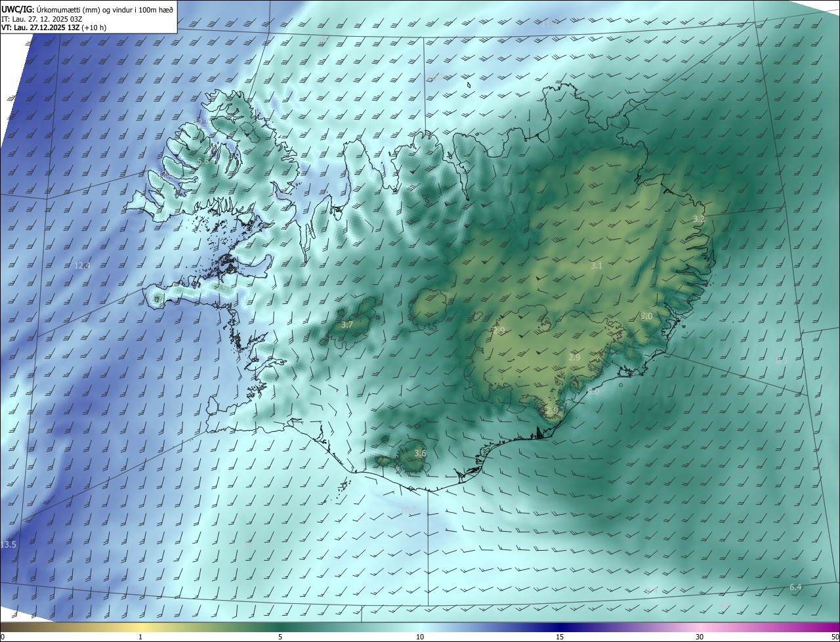Click the 5.6 value label on the Westfjords
840x642 pixels.
pyautogui.click(x=203, y=161)
